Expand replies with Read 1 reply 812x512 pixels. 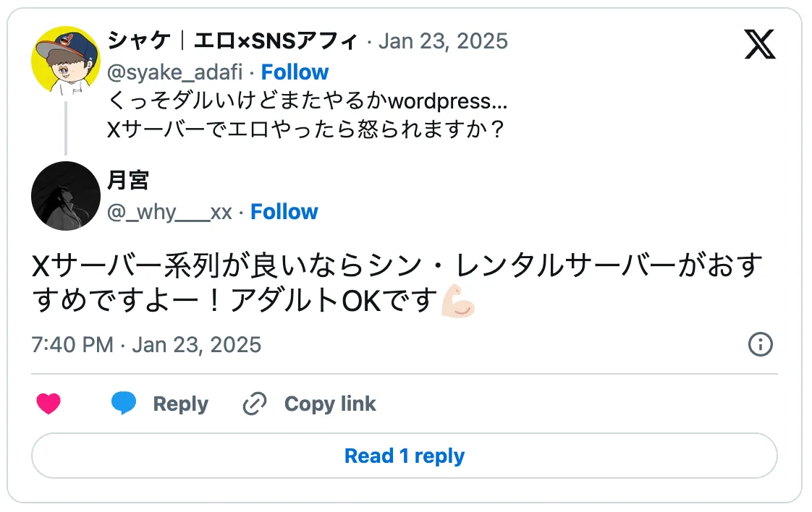[405, 456]
